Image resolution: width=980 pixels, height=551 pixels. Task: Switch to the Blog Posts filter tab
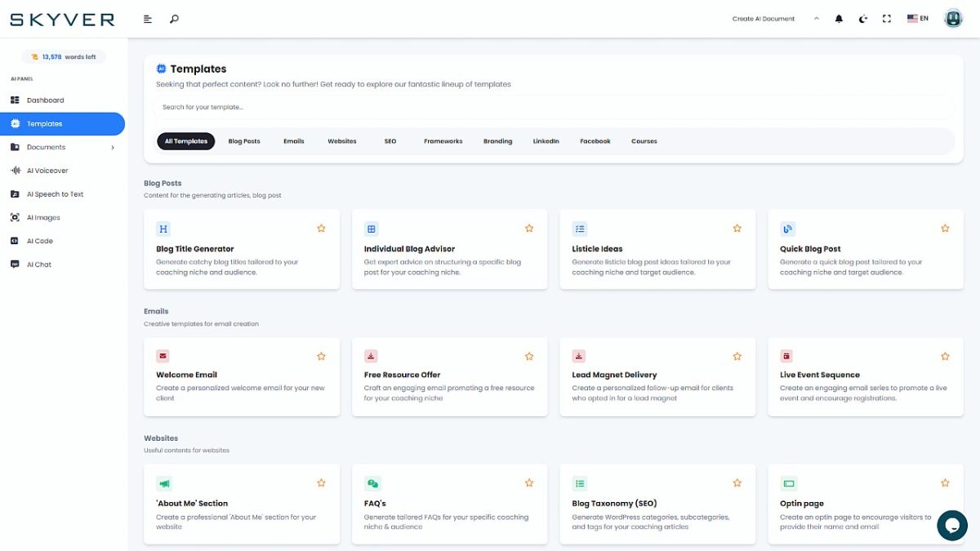point(244,141)
